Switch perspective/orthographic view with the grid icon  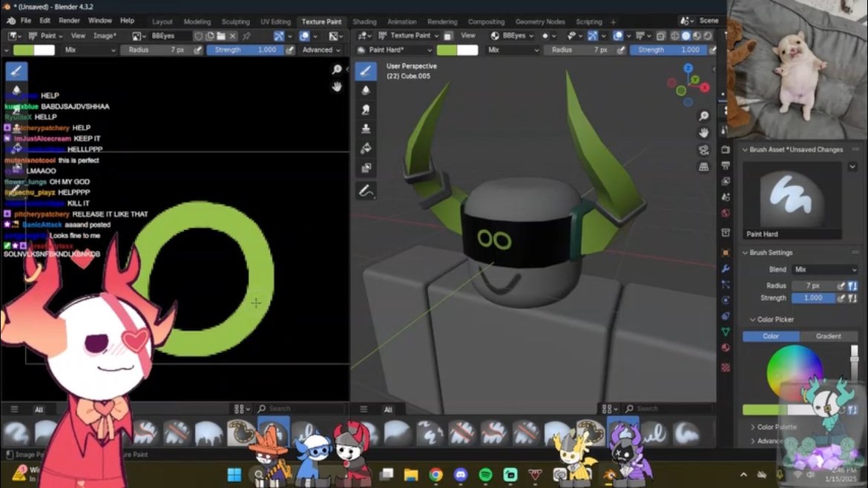pos(703,167)
